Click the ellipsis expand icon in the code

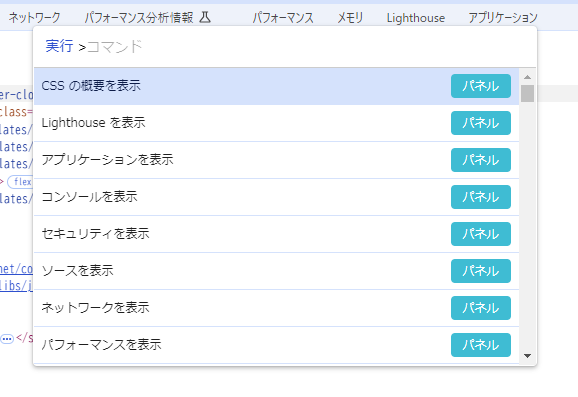point(7,339)
